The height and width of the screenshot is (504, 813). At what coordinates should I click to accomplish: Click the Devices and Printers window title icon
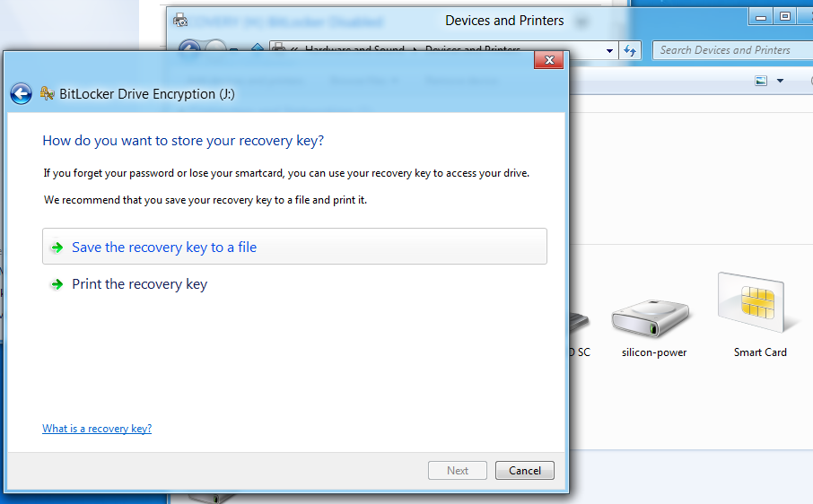click(179, 21)
